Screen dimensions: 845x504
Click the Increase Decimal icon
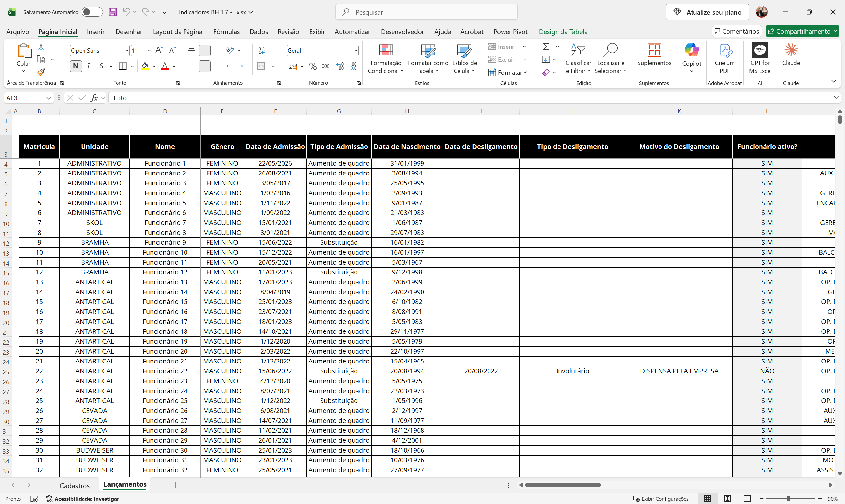(x=340, y=66)
